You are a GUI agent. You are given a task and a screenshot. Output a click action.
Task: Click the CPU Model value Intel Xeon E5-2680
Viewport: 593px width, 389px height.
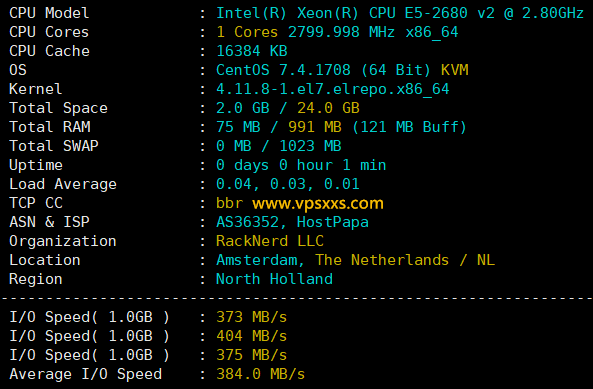[400, 13]
